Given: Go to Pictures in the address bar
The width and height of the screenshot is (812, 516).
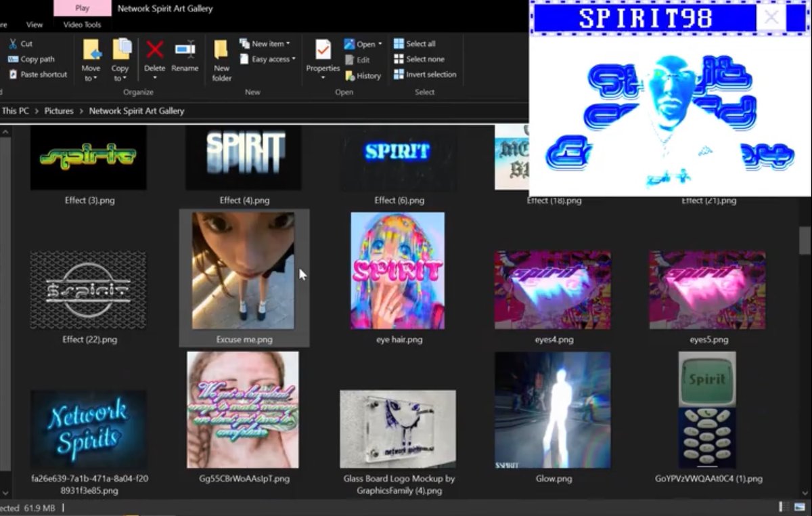Looking at the screenshot, I should click(59, 111).
